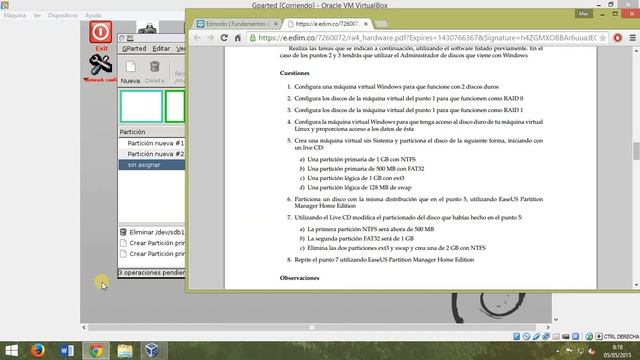
Task: Click the host key capture indicator beside CTRL DERECHA
Action: coord(599,336)
